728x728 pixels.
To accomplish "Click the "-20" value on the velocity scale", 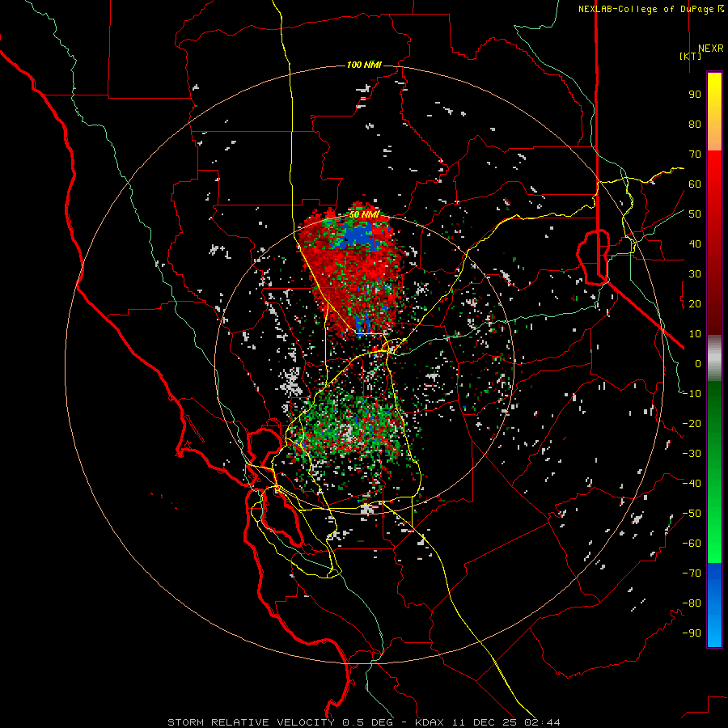I will (x=692, y=423).
